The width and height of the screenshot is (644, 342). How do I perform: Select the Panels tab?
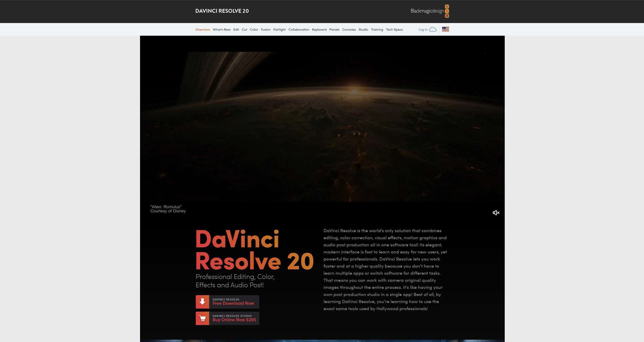tap(334, 30)
